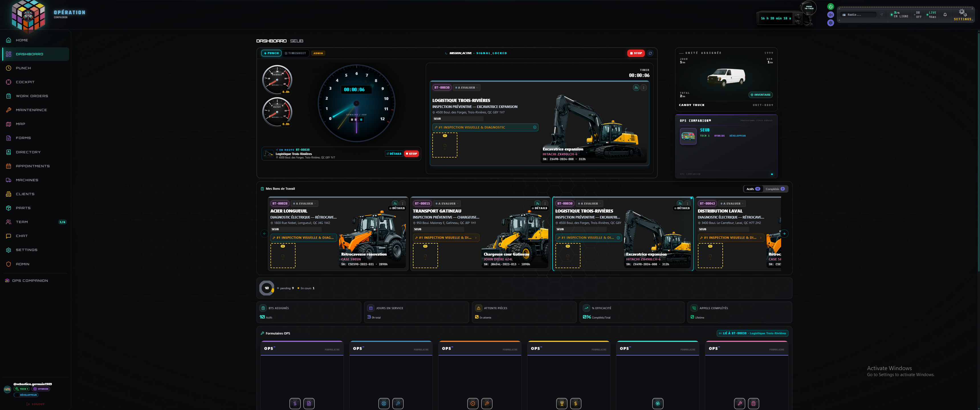Click the Machines sidebar icon
The width and height of the screenshot is (980, 410).
click(x=8, y=180)
